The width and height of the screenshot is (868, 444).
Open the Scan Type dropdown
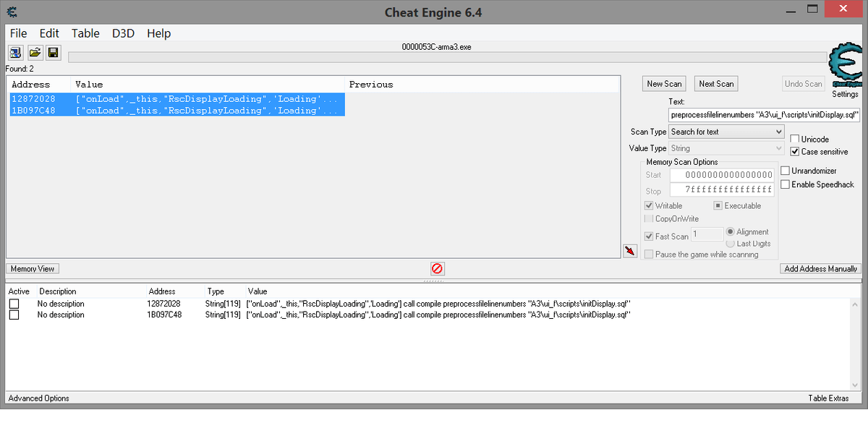(x=726, y=132)
